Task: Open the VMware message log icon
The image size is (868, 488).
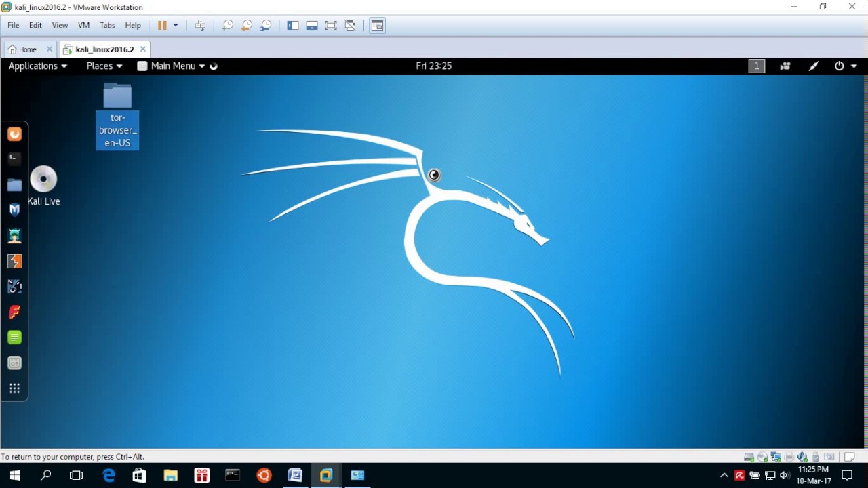Action: pos(850,457)
